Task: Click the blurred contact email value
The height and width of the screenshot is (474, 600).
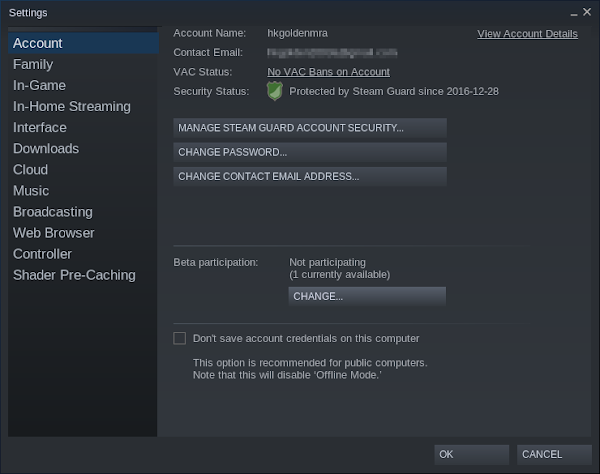Action: 332,52
